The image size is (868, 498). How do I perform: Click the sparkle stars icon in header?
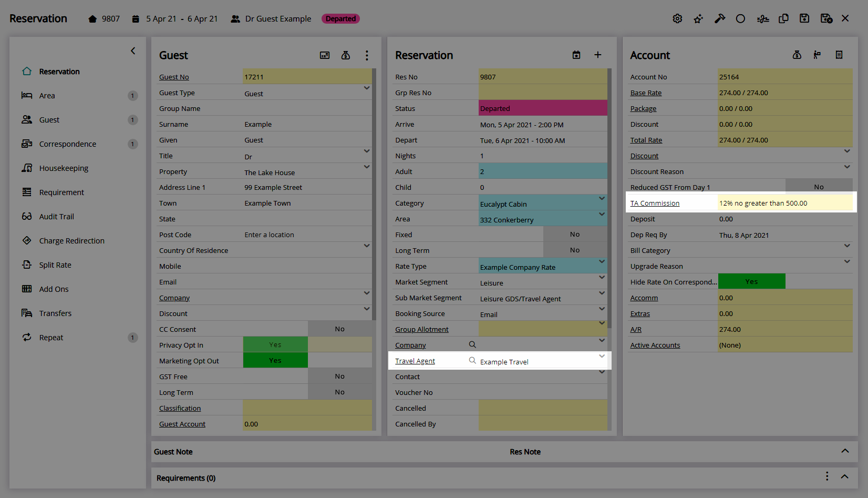coord(698,19)
